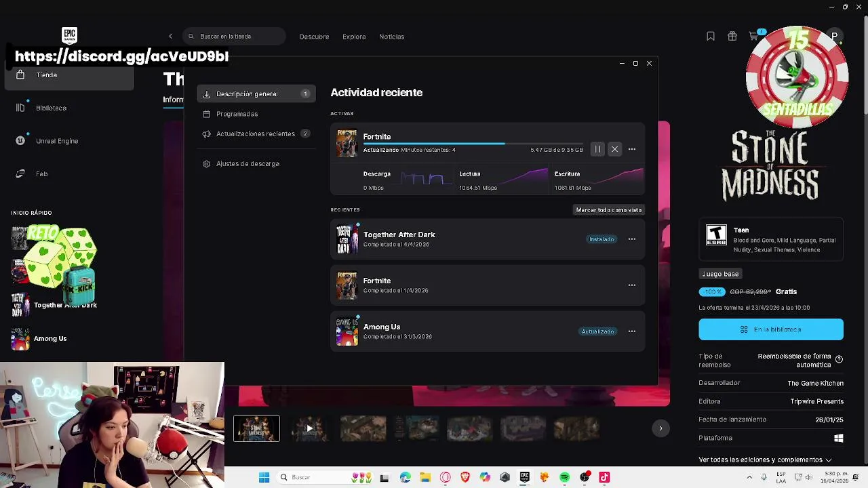Expand Ver todas las ediciones y complementos
868x488 pixels.
point(766,460)
